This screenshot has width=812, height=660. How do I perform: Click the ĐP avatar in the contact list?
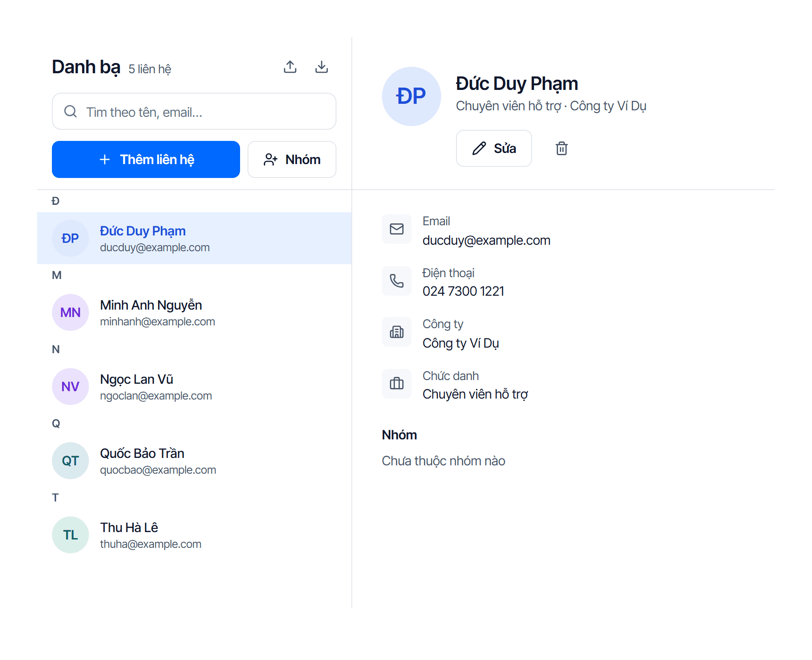click(x=70, y=238)
